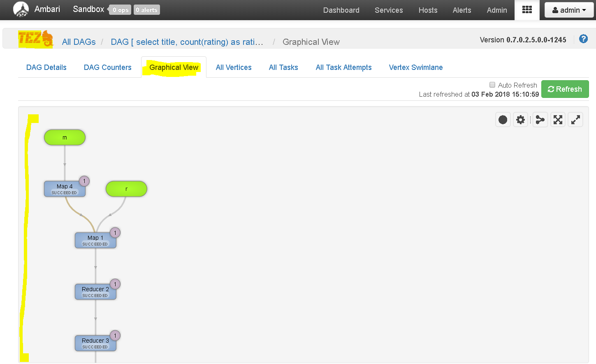Click the Tez logo icon
Image resolution: width=596 pixels, height=364 pixels.
coord(36,39)
